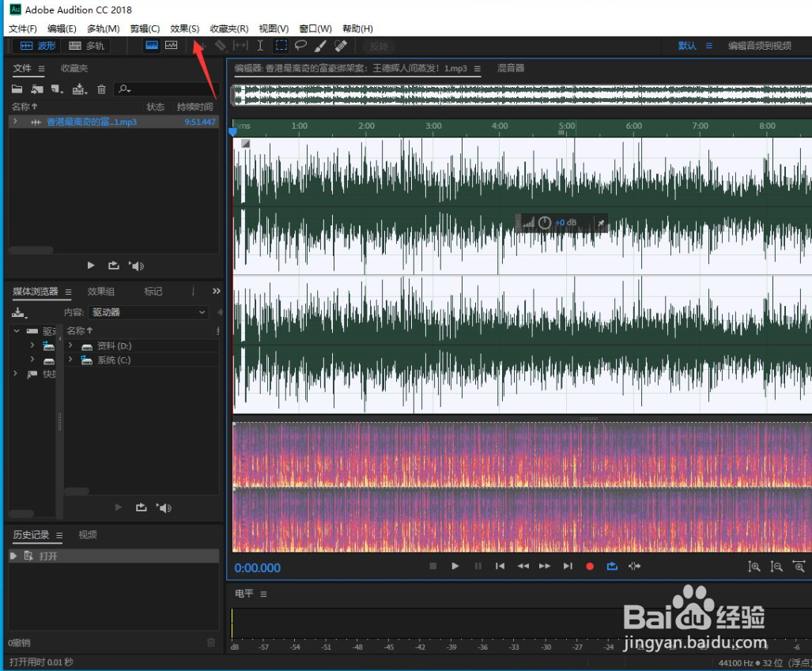The height and width of the screenshot is (671, 812).
Task: Open the 帮助(H) menu
Action: pos(358,28)
